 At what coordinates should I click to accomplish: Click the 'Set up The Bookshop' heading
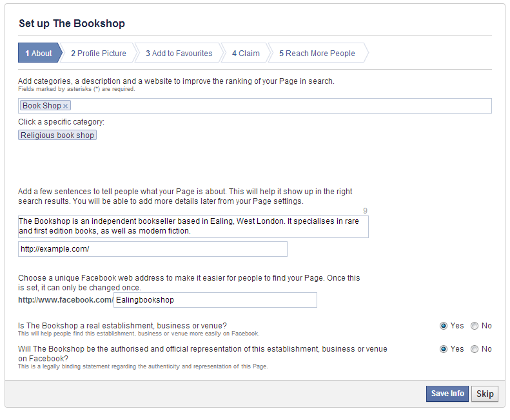pyautogui.click(x=72, y=23)
